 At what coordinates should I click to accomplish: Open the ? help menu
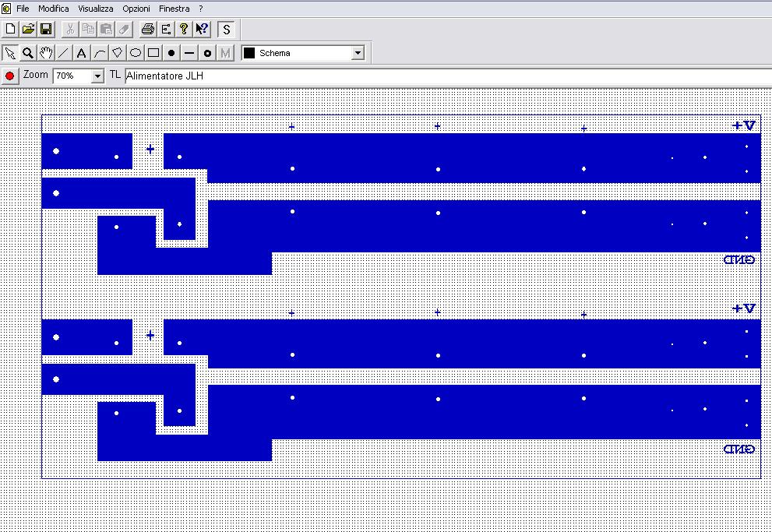(x=201, y=9)
